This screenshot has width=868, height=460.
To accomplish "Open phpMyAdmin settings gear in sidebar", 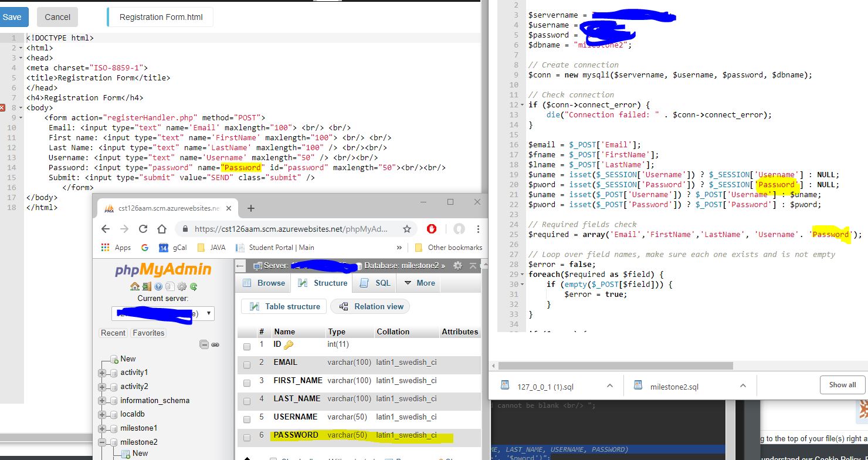I will (x=182, y=287).
